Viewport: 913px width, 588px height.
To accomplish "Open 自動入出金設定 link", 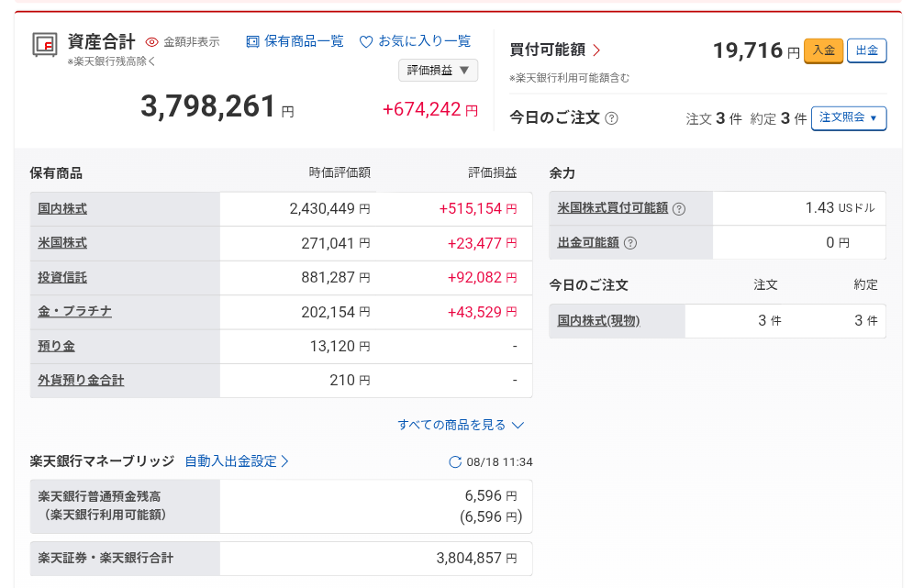I will (237, 461).
